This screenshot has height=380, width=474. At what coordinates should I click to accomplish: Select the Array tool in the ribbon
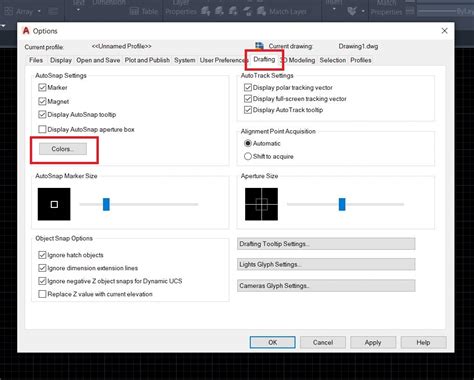tap(19, 12)
